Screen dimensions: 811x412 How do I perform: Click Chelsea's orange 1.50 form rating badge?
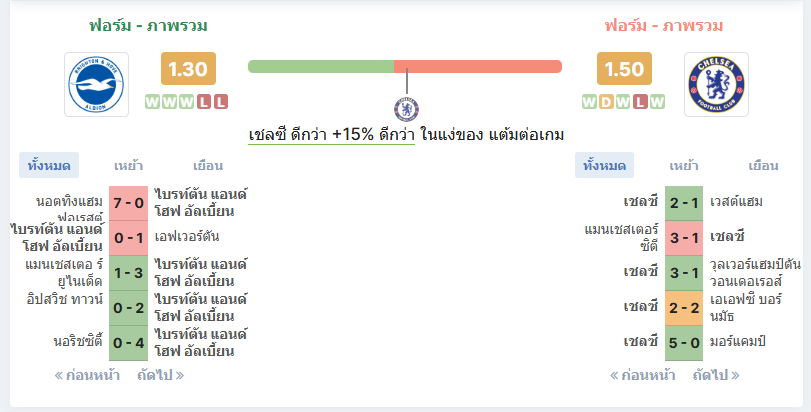coord(624,69)
